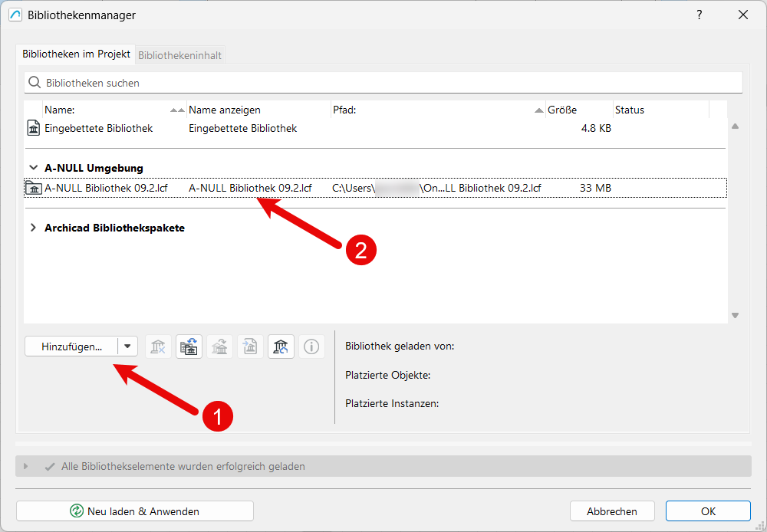This screenshot has height=532, width=767.
Task: Click the Eingebettete Bibliothek row icon
Action: pos(33,129)
